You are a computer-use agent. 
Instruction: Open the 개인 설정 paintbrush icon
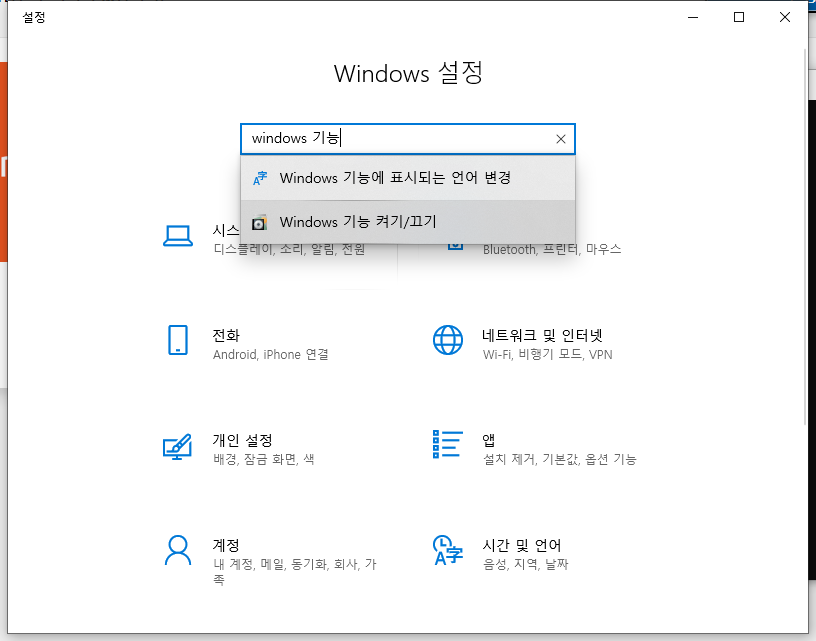(x=177, y=446)
